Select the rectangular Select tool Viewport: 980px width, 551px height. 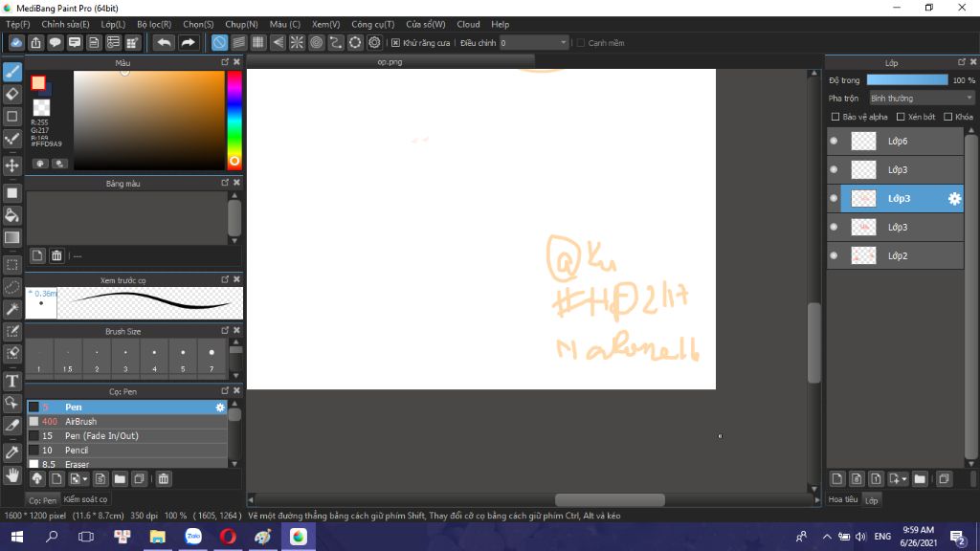11,265
